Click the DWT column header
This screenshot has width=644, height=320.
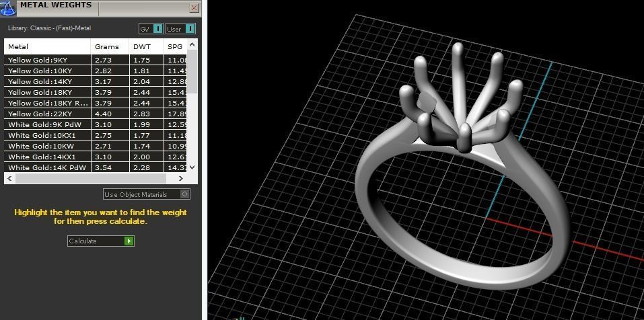[x=146, y=47]
